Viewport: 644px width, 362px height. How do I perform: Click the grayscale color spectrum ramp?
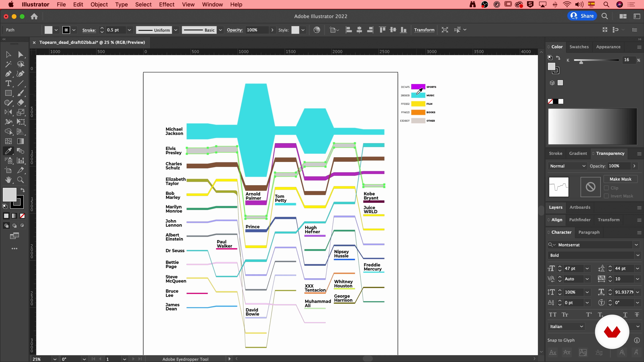tap(593, 126)
